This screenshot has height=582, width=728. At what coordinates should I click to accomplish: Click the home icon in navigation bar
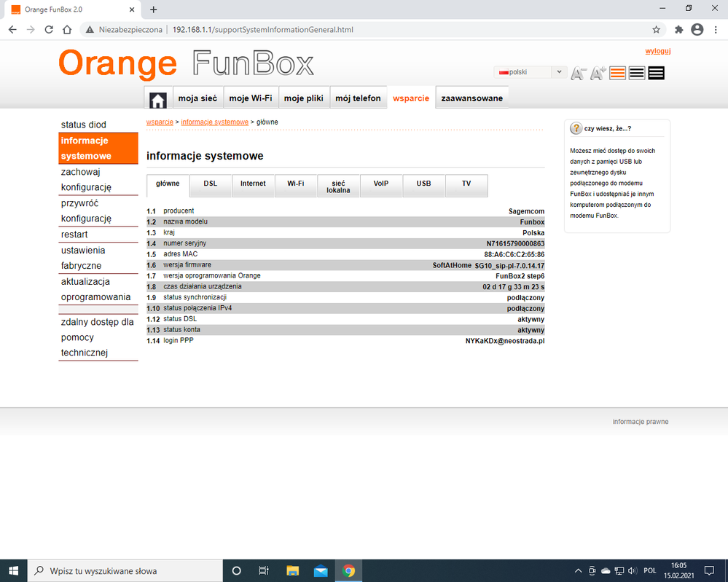158,99
